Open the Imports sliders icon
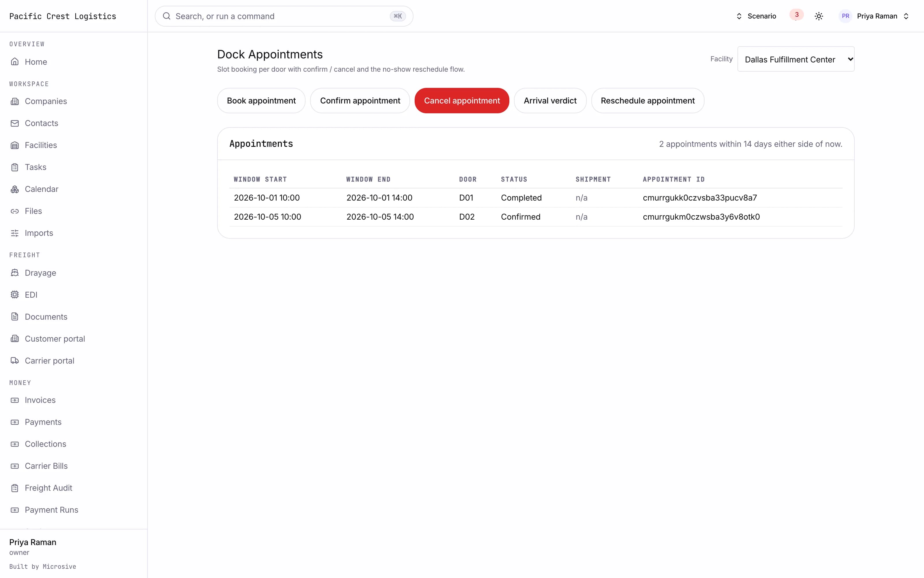924x578 pixels. 14,233
